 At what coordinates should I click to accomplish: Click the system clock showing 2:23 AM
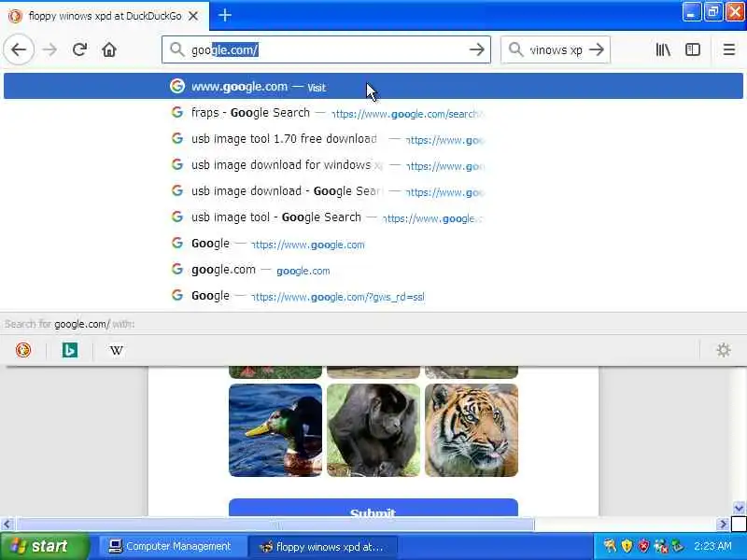click(x=712, y=546)
